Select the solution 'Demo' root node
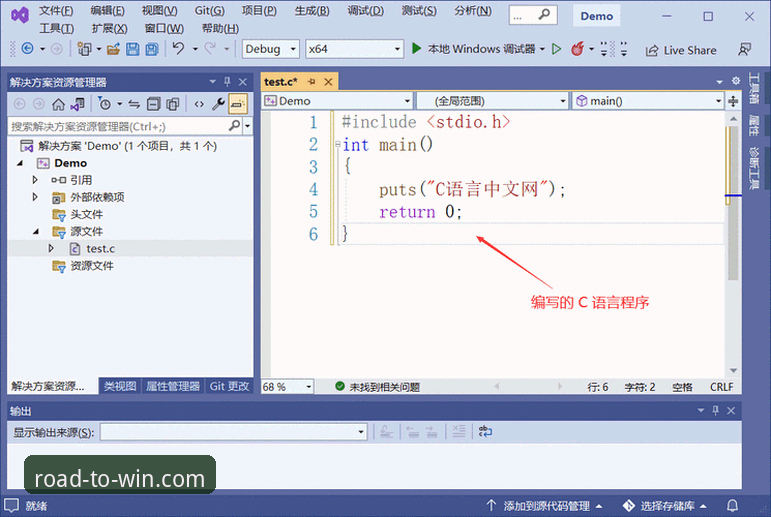 coord(127,146)
